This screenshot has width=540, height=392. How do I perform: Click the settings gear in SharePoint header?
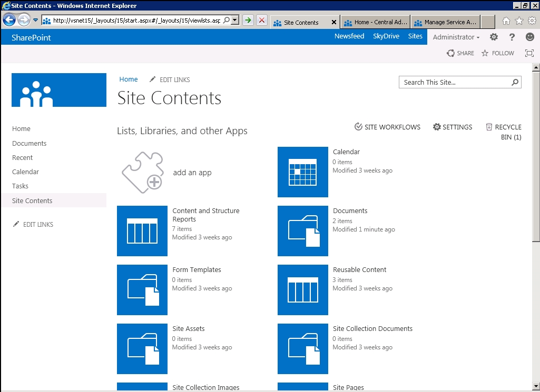pos(494,37)
